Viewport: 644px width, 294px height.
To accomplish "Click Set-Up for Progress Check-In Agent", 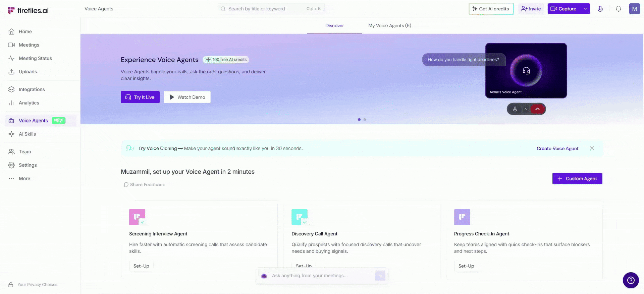I will click(466, 266).
